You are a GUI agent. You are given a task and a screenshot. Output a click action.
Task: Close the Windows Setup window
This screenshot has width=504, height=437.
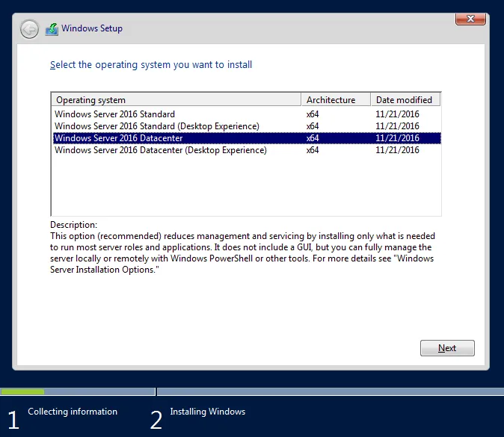tap(470, 19)
